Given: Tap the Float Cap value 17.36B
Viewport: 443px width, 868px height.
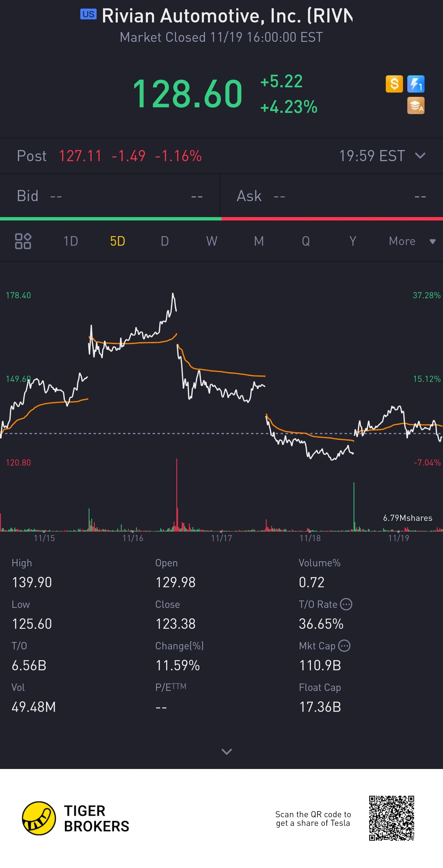Looking at the screenshot, I should coord(320,707).
